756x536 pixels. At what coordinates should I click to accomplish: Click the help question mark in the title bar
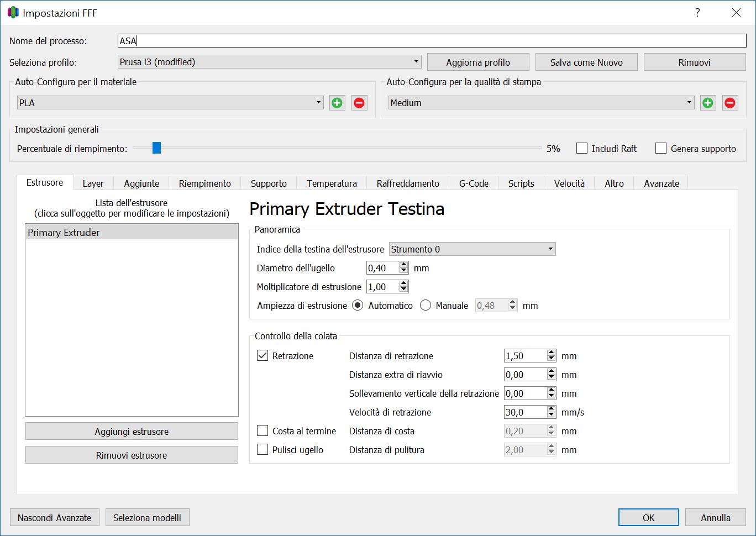point(697,13)
